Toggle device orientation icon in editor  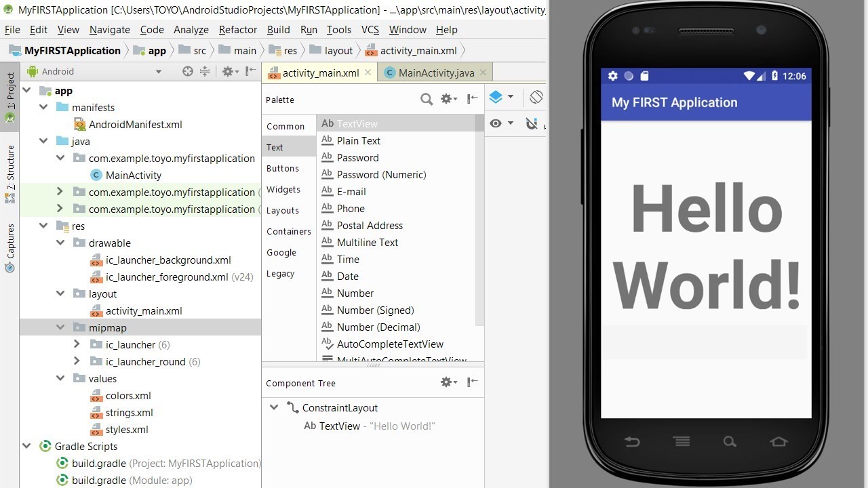(x=536, y=97)
